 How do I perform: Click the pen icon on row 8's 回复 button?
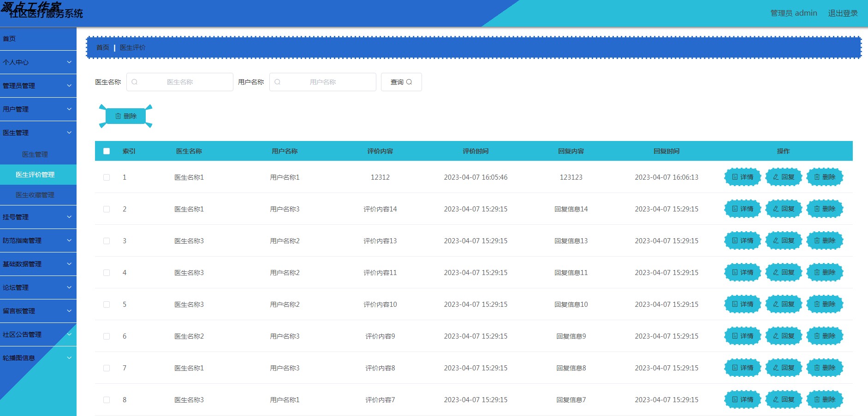pyautogui.click(x=776, y=399)
